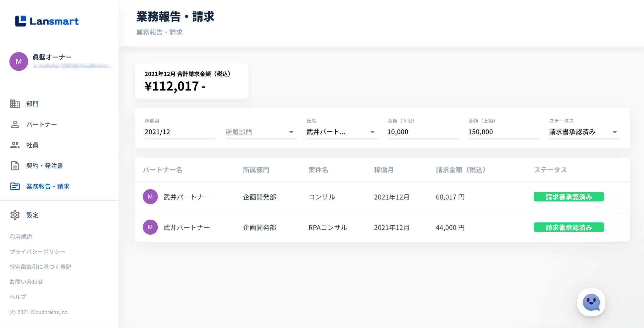The width and height of the screenshot is (644, 328).
Task: Select 契約・発注書 in the sidebar
Action: pos(45,166)
